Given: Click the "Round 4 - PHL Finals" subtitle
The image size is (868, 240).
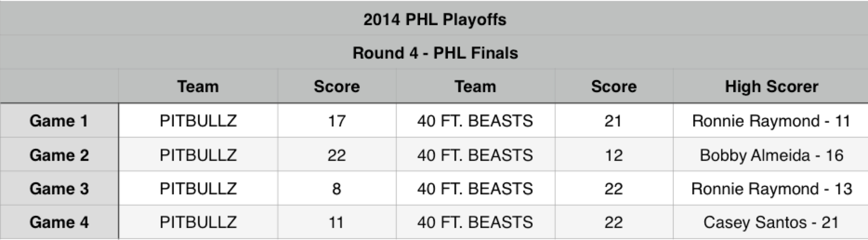Looking at the screenshot, I should click(434, 53).
